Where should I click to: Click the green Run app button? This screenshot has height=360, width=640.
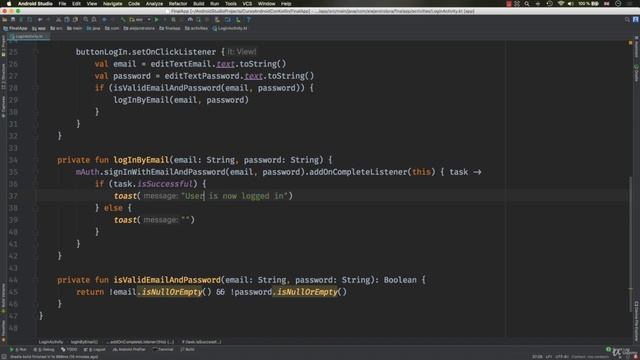157,19
